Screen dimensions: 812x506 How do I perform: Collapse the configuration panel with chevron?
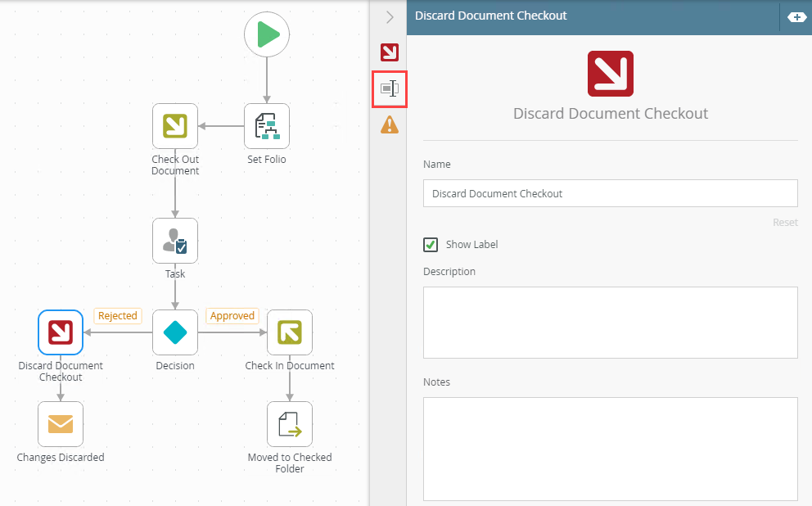click(390, 16)
